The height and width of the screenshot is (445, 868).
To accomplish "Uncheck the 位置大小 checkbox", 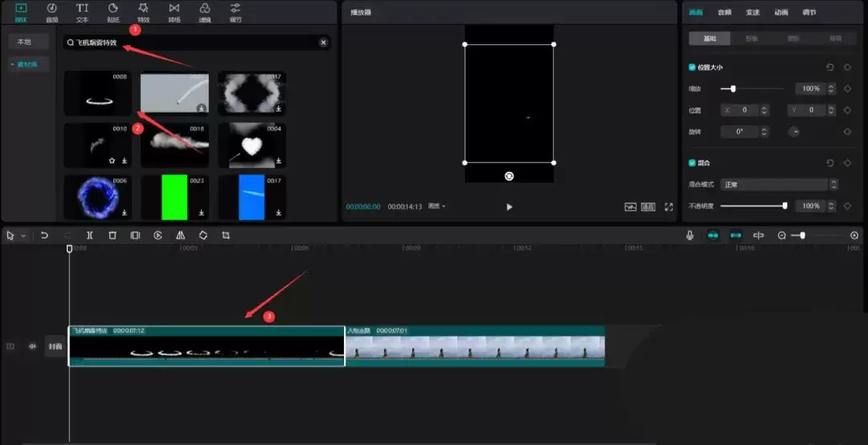I will click(692, 67).
